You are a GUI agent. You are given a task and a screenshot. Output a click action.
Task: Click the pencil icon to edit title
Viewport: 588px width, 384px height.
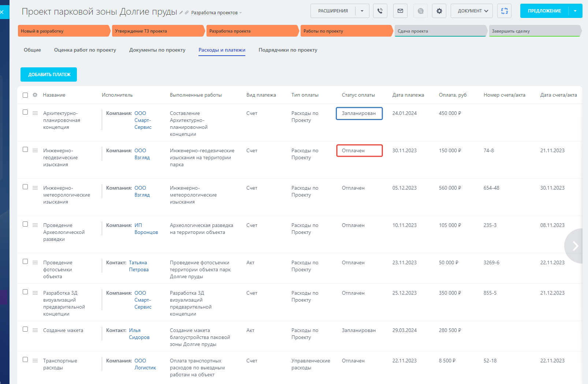pos(181,12)
